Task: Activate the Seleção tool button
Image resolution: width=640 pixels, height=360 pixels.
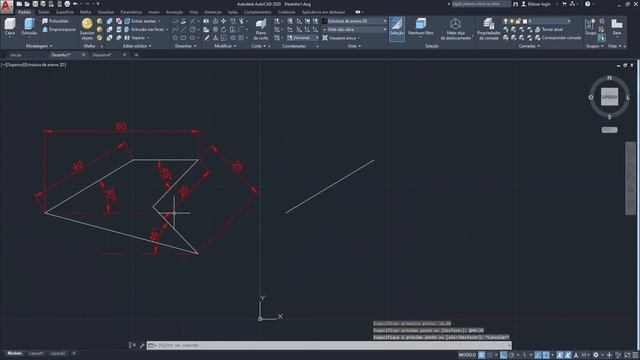Action: tap(397, 28)
